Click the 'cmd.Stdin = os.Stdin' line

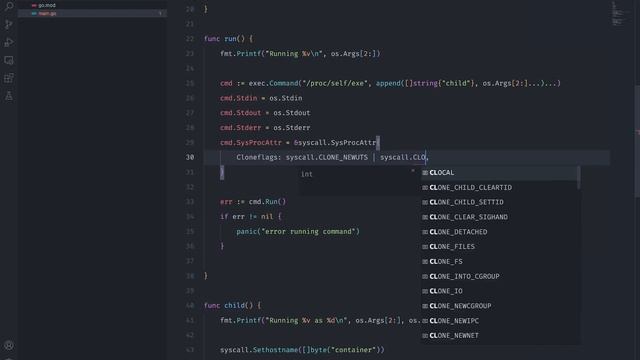click(x=261, y=98)
